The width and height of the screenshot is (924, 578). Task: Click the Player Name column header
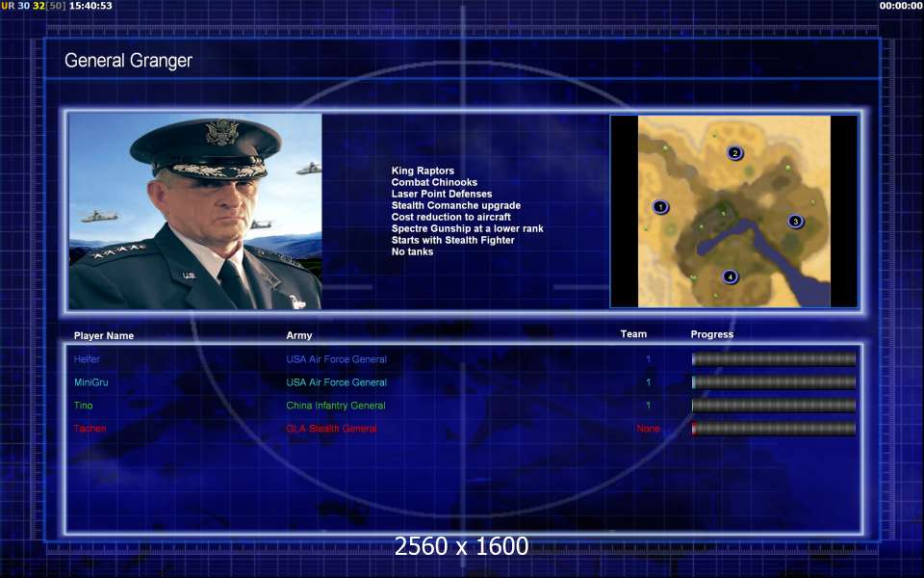(x=104, y=335)
